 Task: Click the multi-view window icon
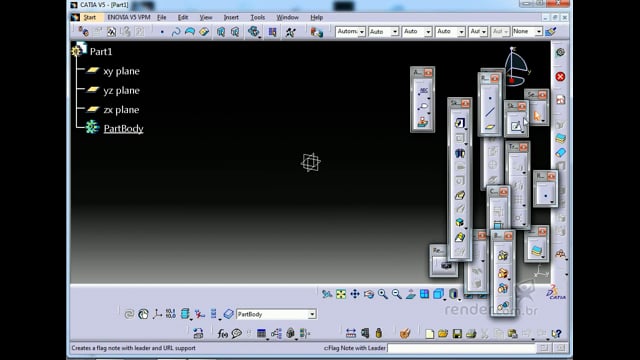424,294
